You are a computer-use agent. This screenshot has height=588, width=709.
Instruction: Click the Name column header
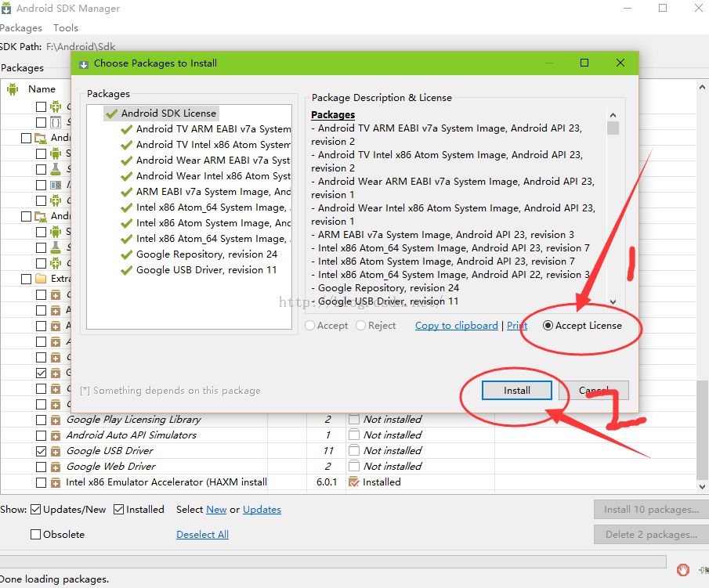coord(42,89)
